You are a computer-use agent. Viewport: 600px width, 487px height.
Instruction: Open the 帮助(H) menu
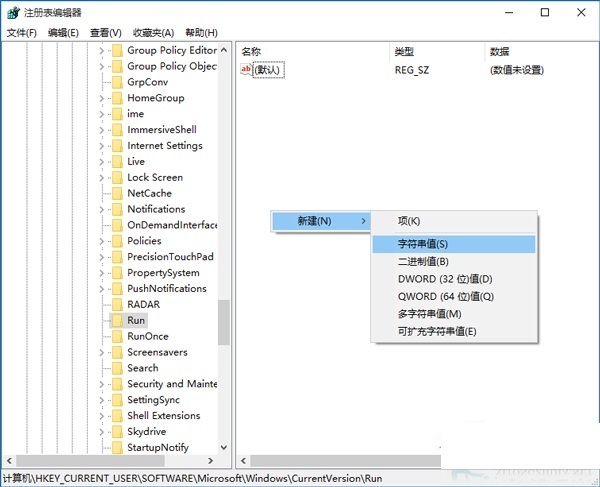point(201,33)
